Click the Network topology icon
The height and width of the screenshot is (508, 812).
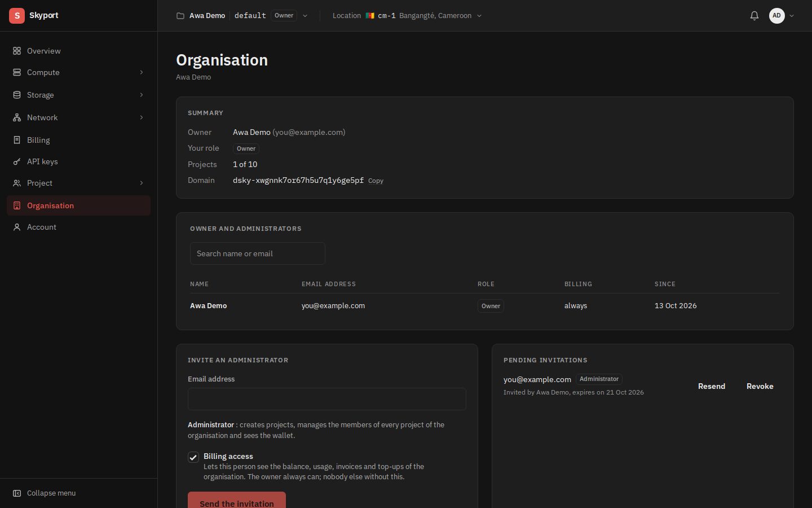click(x=17, y=117)
